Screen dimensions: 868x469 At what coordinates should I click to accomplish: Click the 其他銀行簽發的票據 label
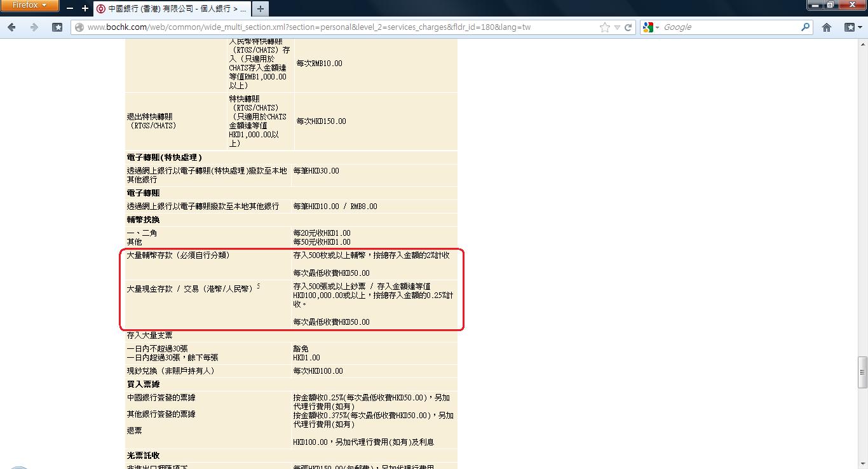point(161,414)
